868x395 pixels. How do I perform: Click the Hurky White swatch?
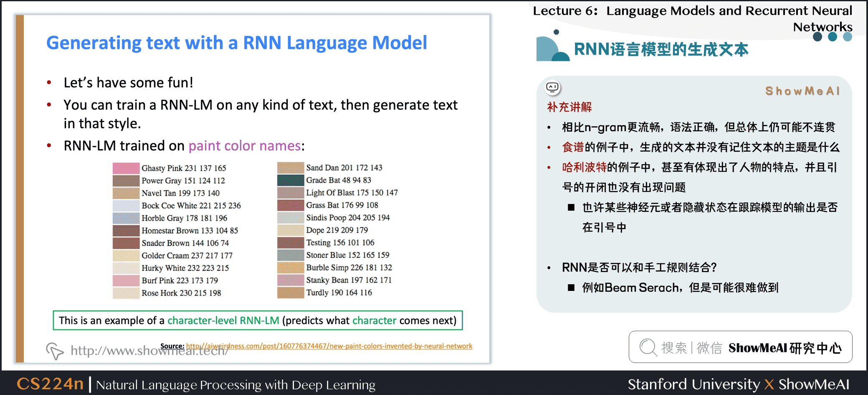126,268
